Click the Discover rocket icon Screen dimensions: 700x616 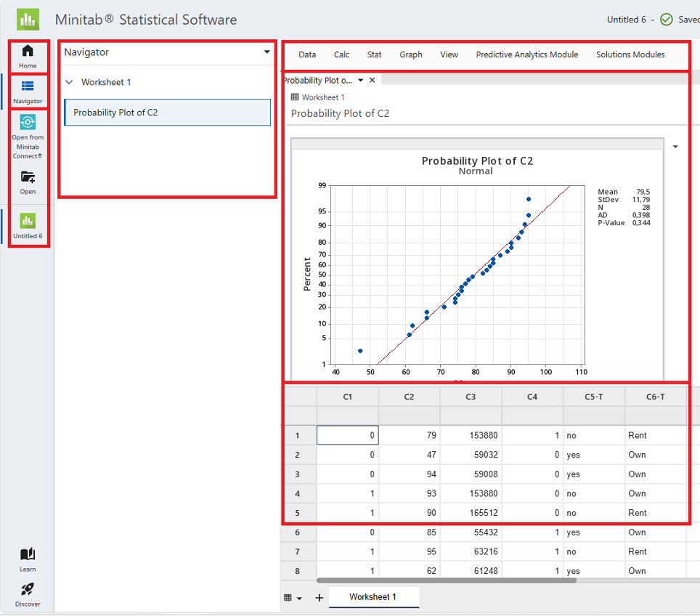pos(28,590)
